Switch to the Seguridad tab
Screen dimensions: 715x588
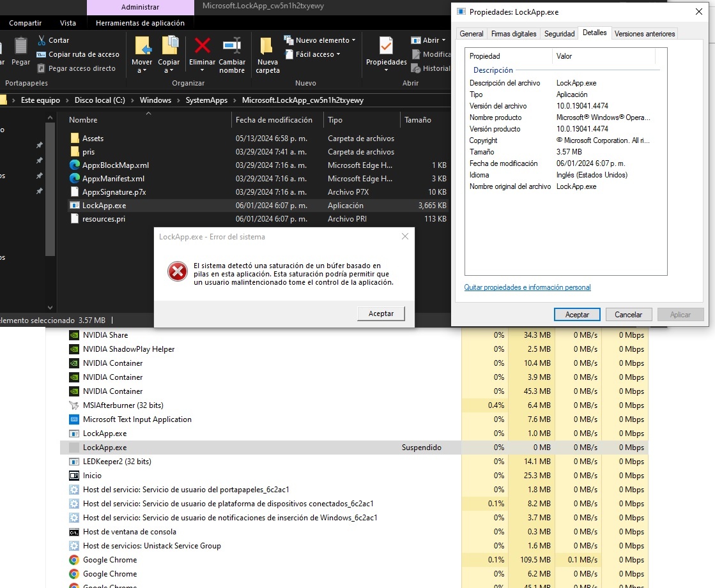tap(559, 34)
